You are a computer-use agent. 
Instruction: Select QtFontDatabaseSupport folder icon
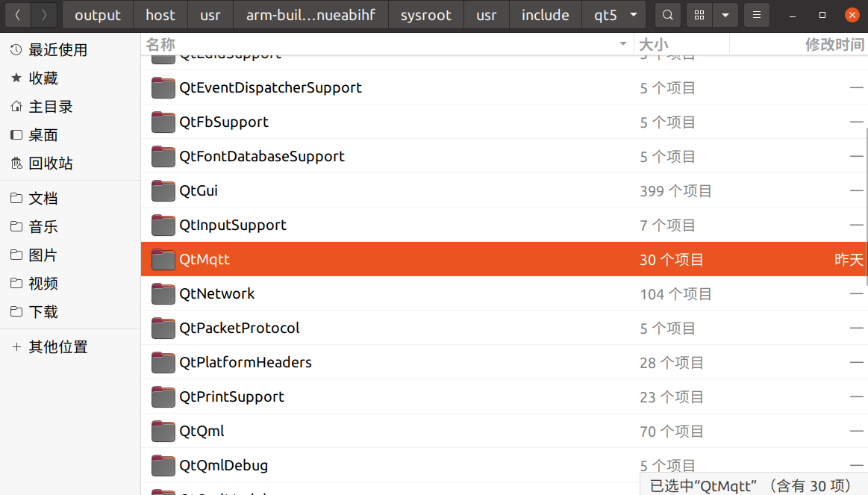click(163, 156)
